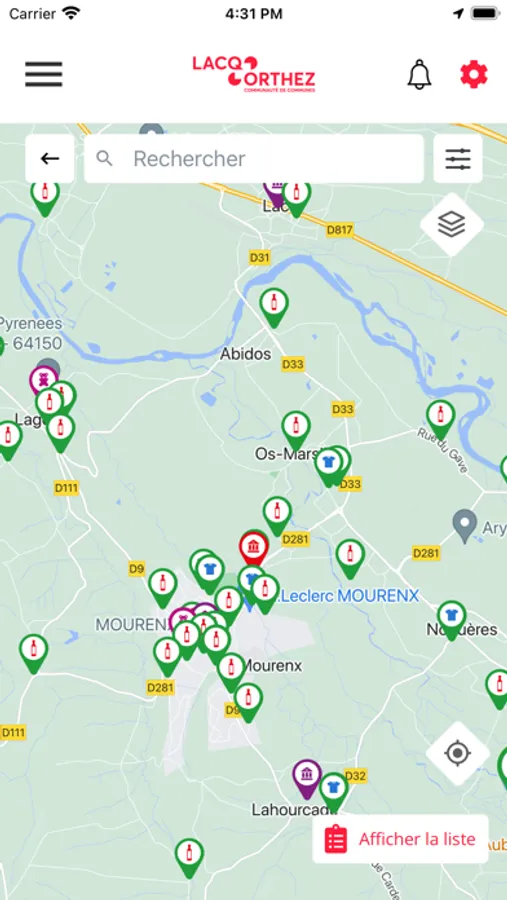Open the map filter sliders
507x900 pixels.
click(458, 158)
